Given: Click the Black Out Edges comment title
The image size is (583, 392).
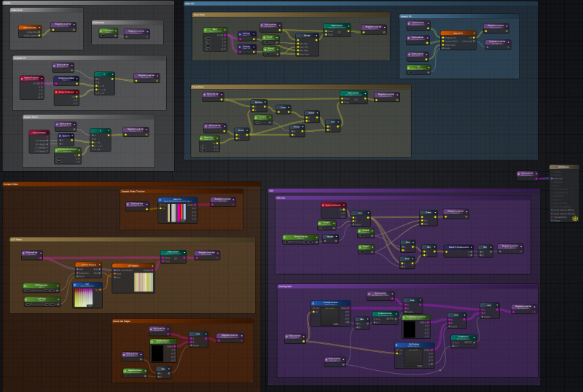Looking at the screenshot, I should 121,321.
